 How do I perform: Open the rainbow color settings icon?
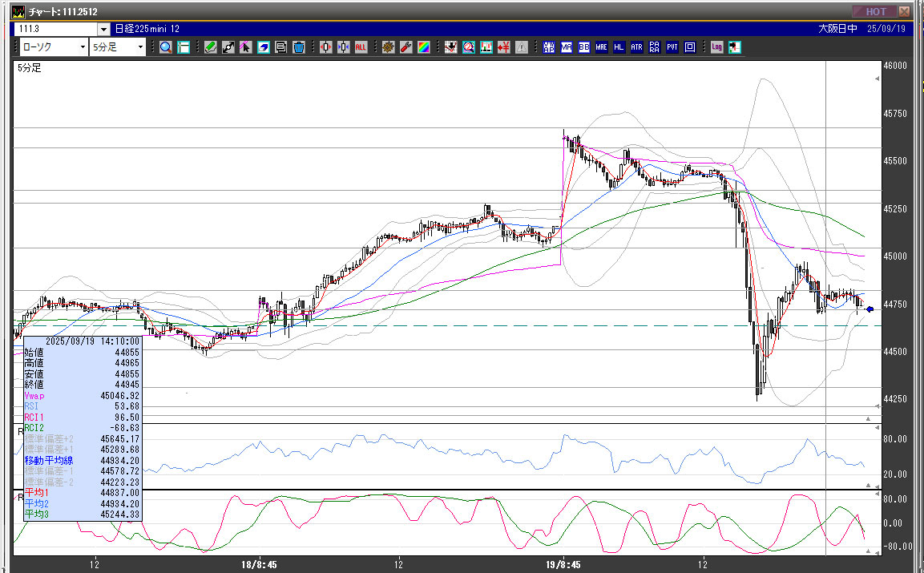pyautogui.click(x=423, y=47)
